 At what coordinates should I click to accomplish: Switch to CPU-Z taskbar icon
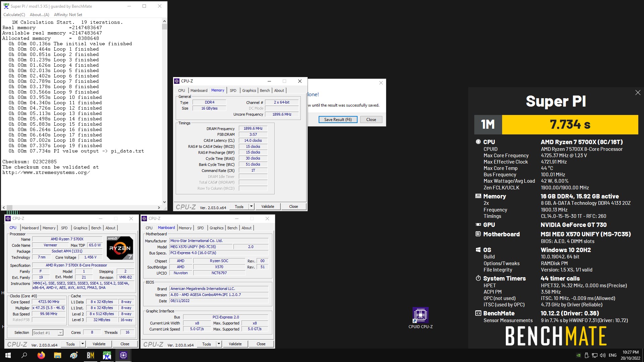[x=123, y=355]
